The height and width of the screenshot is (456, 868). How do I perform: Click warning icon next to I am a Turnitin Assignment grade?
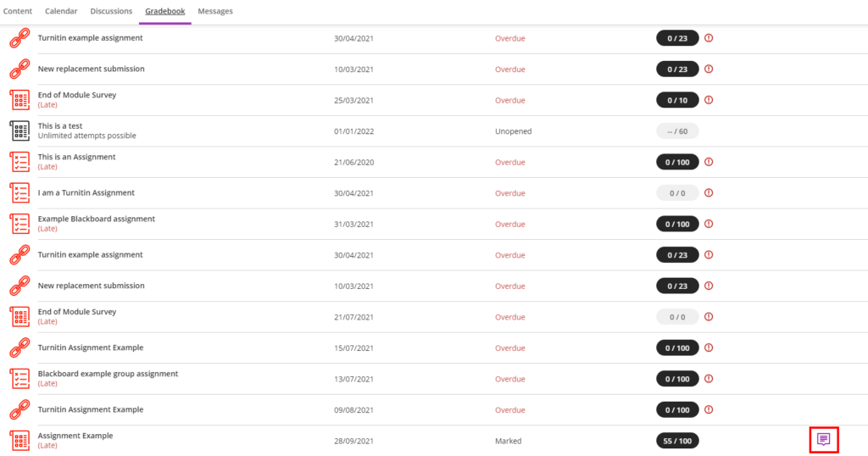(709, 193)
